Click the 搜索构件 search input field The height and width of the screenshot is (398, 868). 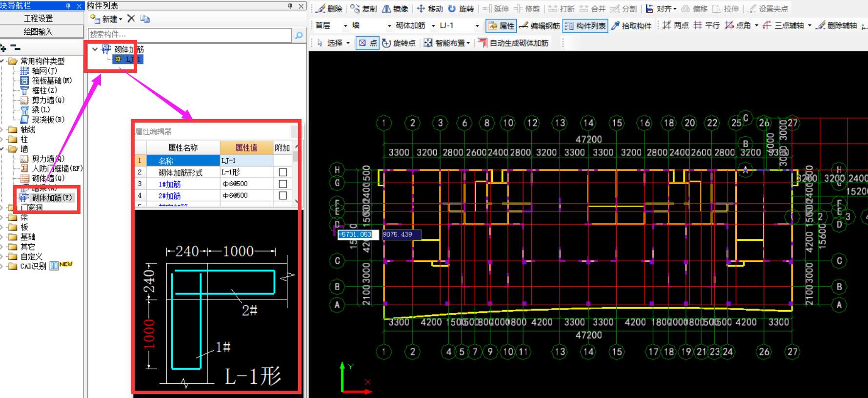189,35
